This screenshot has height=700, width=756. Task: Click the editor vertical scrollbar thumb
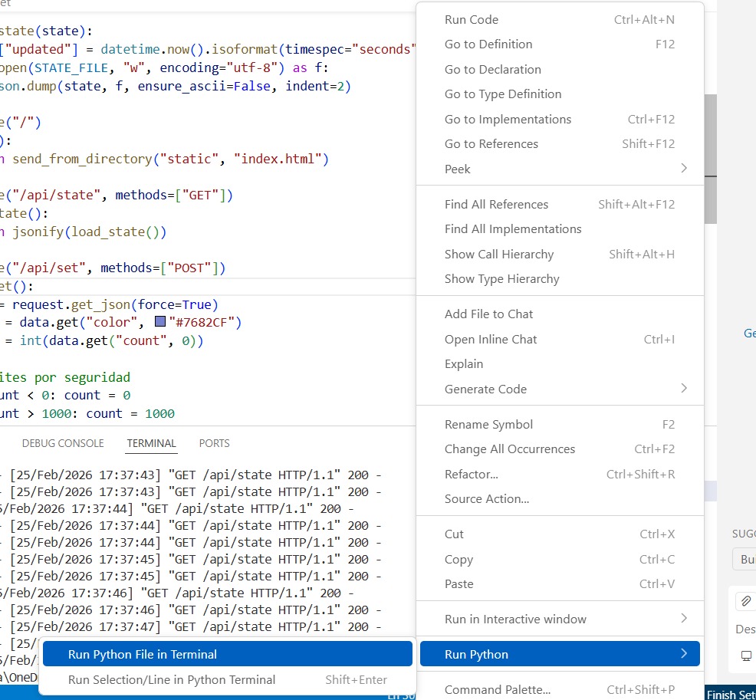point(711,159)
